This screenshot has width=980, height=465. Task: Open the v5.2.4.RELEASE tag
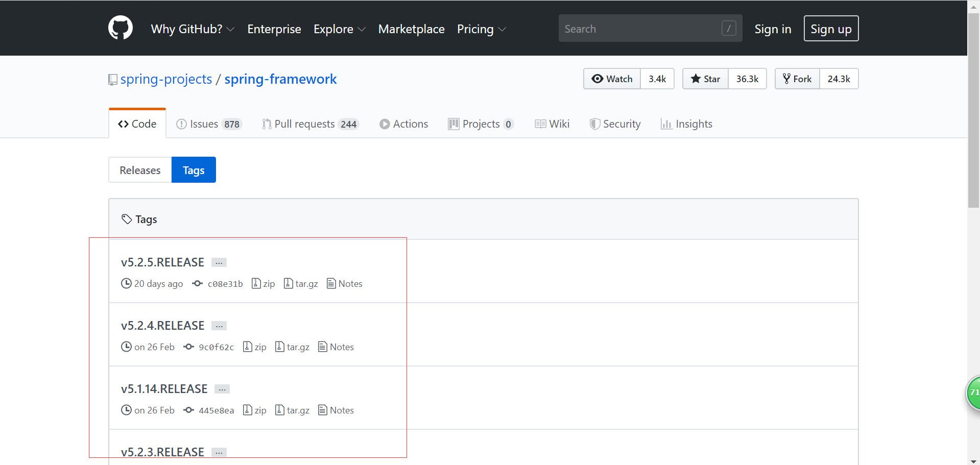162,326
